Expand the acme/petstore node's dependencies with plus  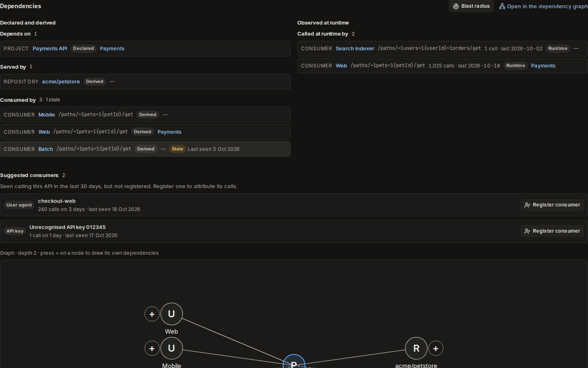[x=436, y=348]
